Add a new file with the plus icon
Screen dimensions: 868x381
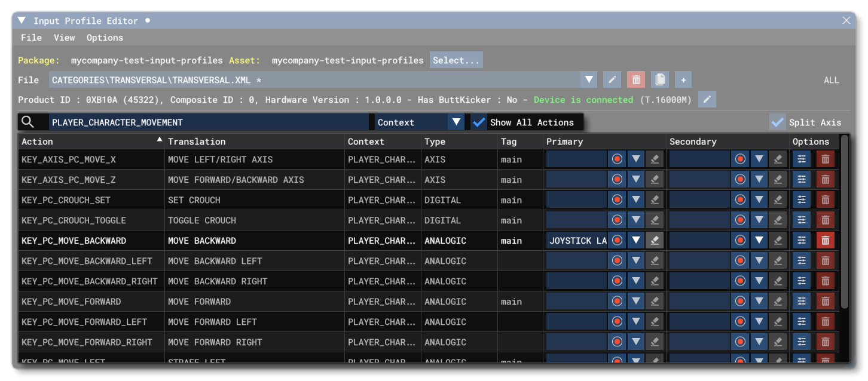point(683,79)
